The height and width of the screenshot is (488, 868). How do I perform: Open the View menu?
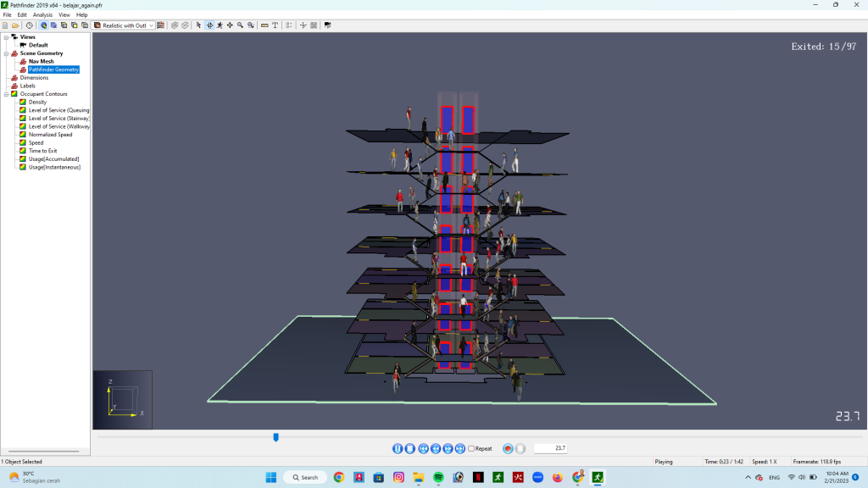64,14
